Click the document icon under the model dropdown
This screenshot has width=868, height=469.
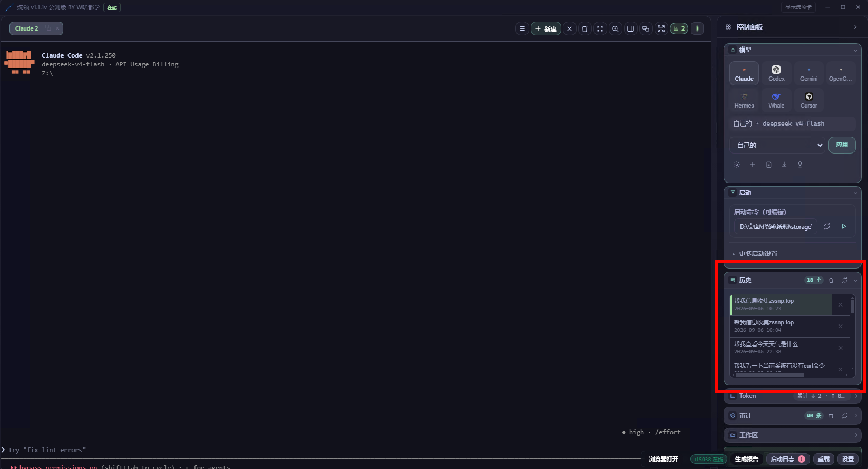[x=768, y=165]
